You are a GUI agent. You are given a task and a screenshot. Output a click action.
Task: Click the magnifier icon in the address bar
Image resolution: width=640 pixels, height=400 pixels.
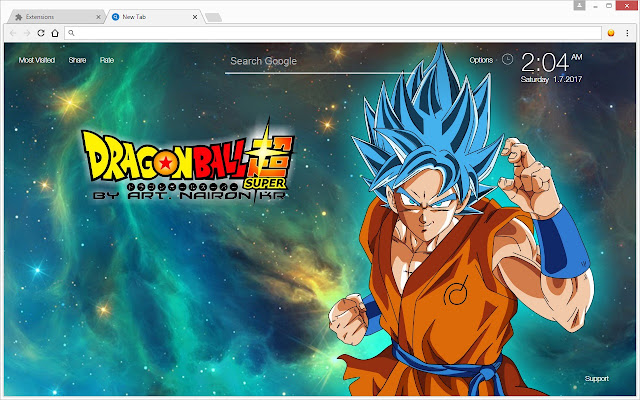pyautogui.click(x=71, y=33)
